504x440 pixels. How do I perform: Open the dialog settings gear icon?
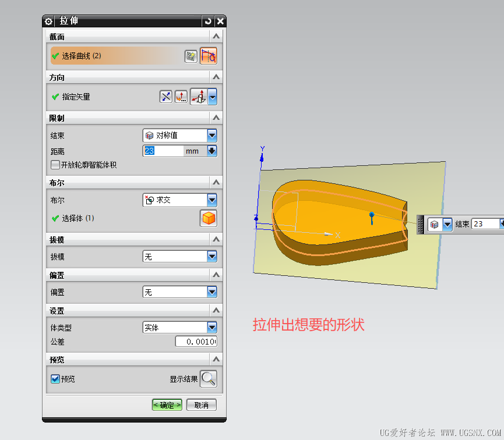(x=48, y=22)
